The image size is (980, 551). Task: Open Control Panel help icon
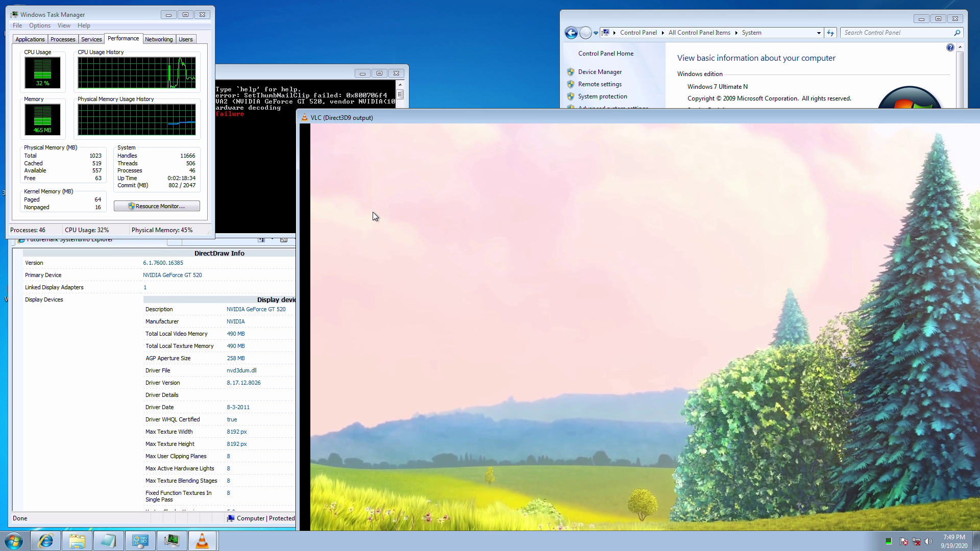tap(950, 47)
